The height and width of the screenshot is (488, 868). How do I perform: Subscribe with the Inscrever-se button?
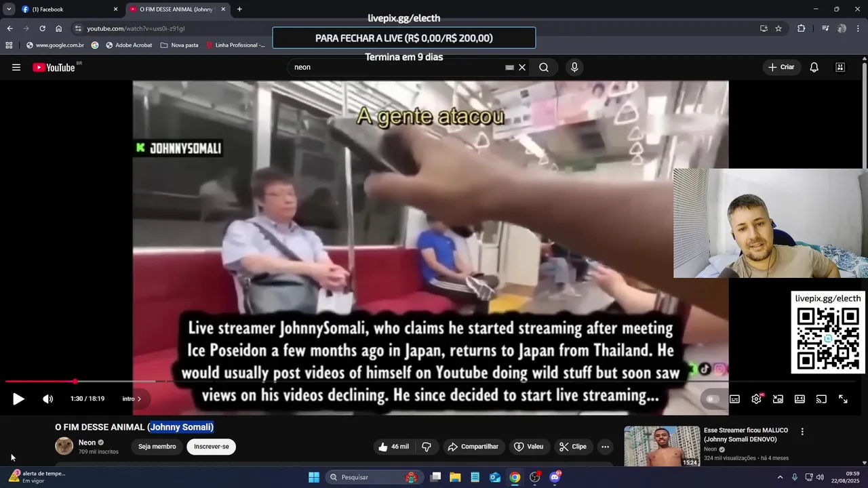(x=212, y=447)
